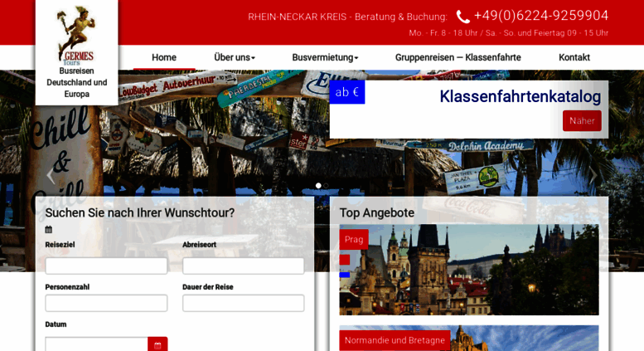Open date picker with red calendar button

(x=157, y=344)
